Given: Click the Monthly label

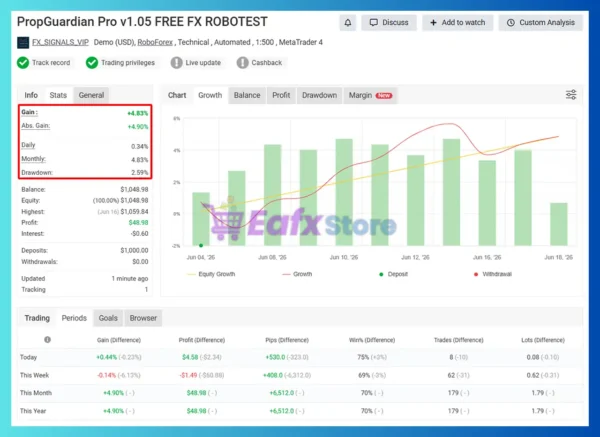Looking at the screenshot, I should (x=34, y=159).
